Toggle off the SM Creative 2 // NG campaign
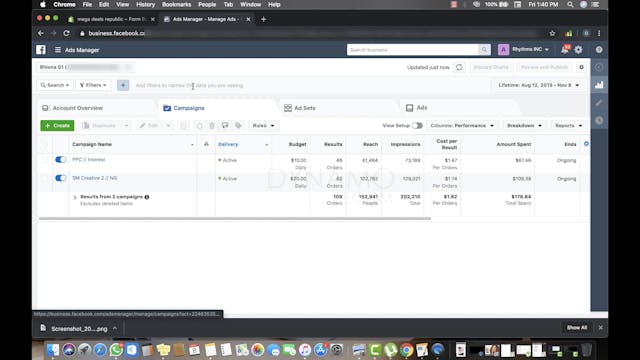This screenshot has height=360, width=640. click(60, 178)
